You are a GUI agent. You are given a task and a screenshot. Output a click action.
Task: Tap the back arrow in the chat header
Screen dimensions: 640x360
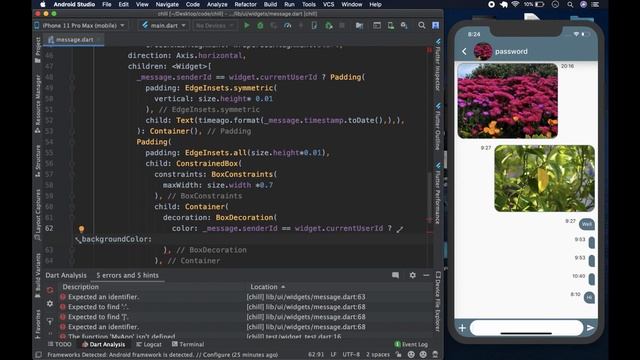click(x=464, y=51)
